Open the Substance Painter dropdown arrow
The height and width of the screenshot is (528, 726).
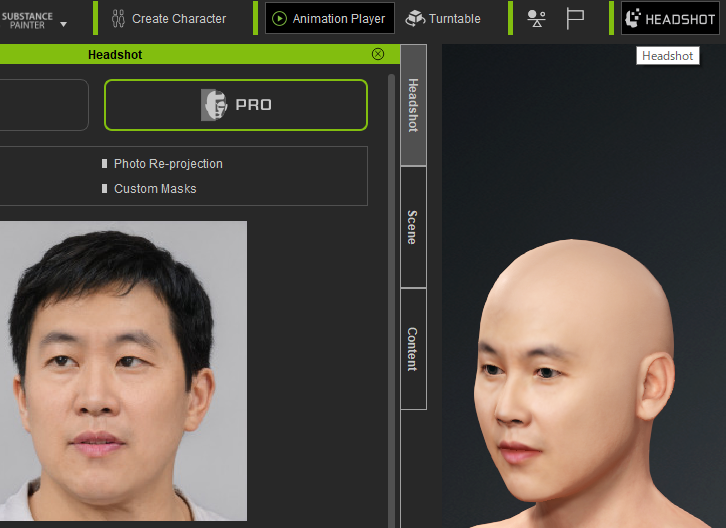63,24
